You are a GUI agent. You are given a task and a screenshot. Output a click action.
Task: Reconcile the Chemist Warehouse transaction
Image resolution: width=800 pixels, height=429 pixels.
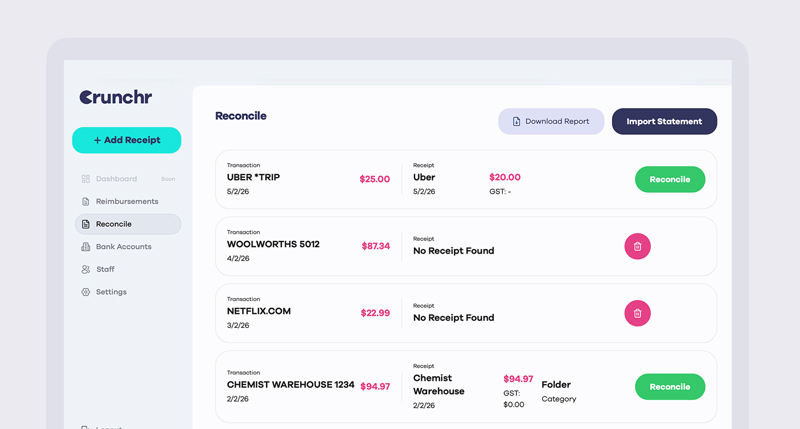[x=670, y=387]
